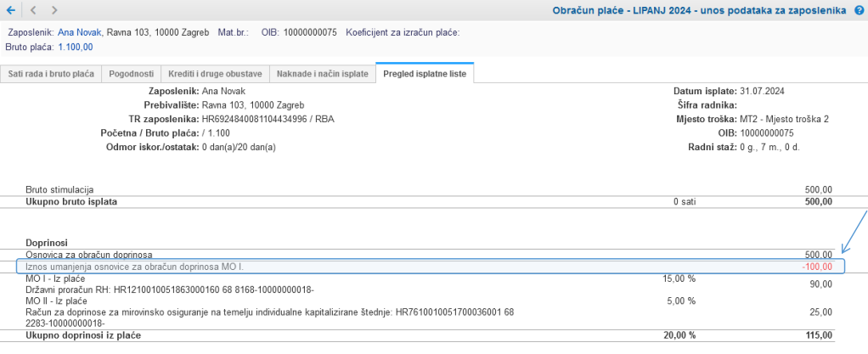The height and width of the screenshot is (354, 868).
Task: Click Osnovica za obračun doprinosa label
Action: pyautogui.click(x=88, y=255)
